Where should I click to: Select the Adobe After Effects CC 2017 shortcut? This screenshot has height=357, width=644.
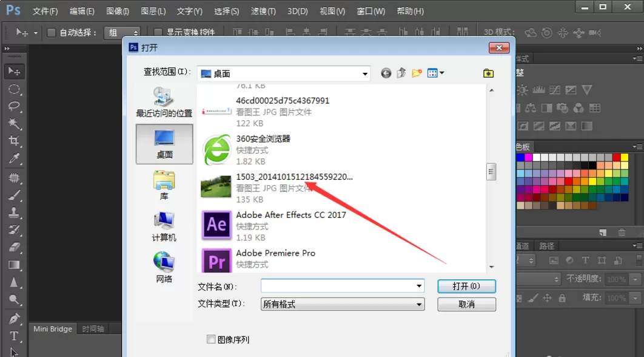tap(274, 226)
